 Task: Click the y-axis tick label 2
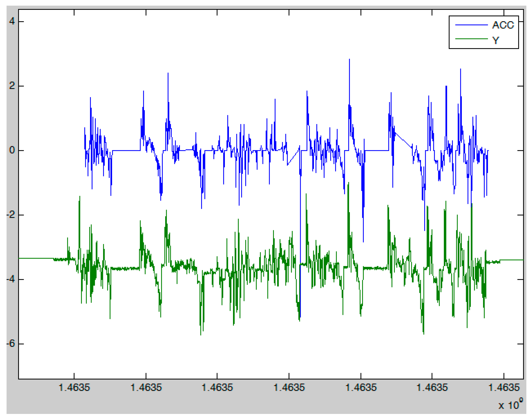tap(12, 86)
